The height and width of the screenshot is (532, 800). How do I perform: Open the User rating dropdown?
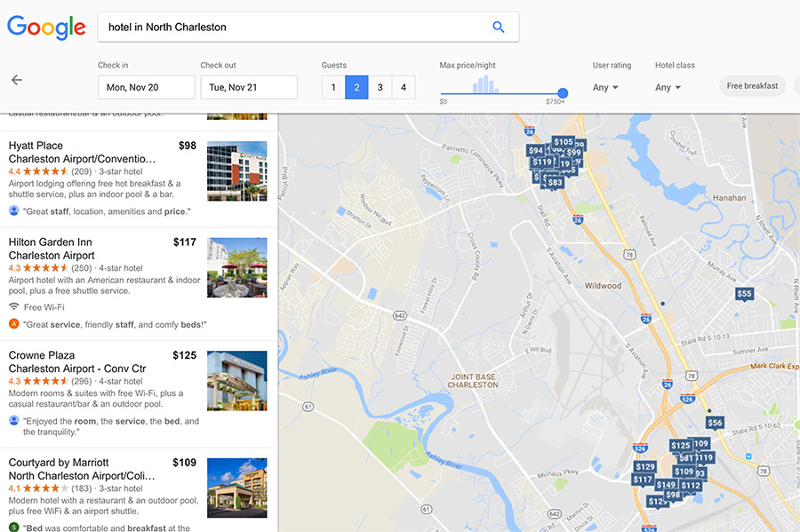pyautogui.click(x=605, y=87)
